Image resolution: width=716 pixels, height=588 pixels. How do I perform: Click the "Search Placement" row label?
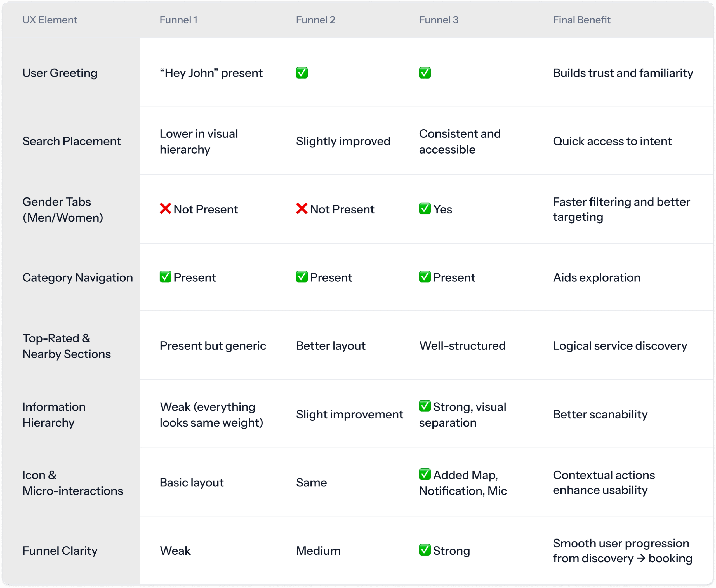tap(72, 141)
